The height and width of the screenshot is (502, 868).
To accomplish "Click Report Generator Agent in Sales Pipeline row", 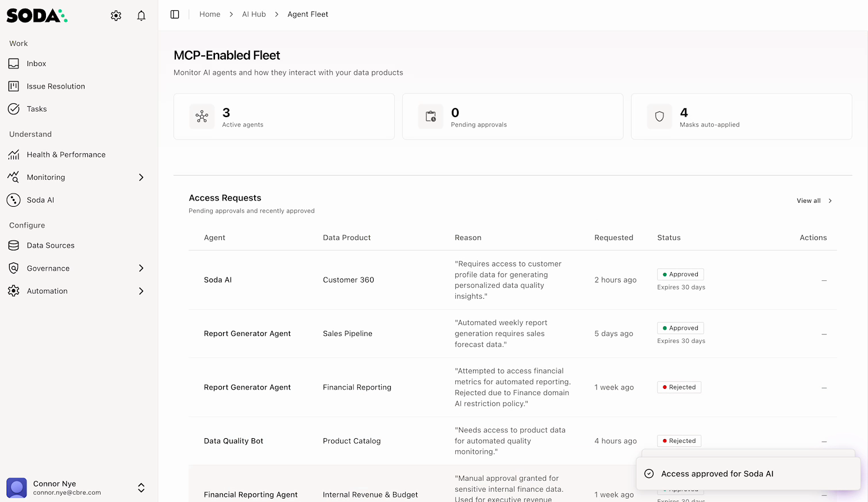I will [x=247, y=334].
